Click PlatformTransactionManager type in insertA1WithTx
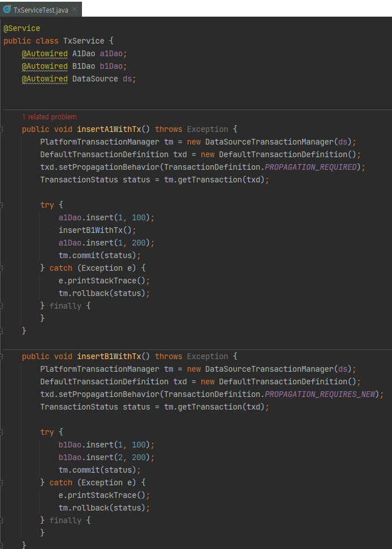This screenshot has height=549, width=392. pyautogui.click(x=100, y=142)
